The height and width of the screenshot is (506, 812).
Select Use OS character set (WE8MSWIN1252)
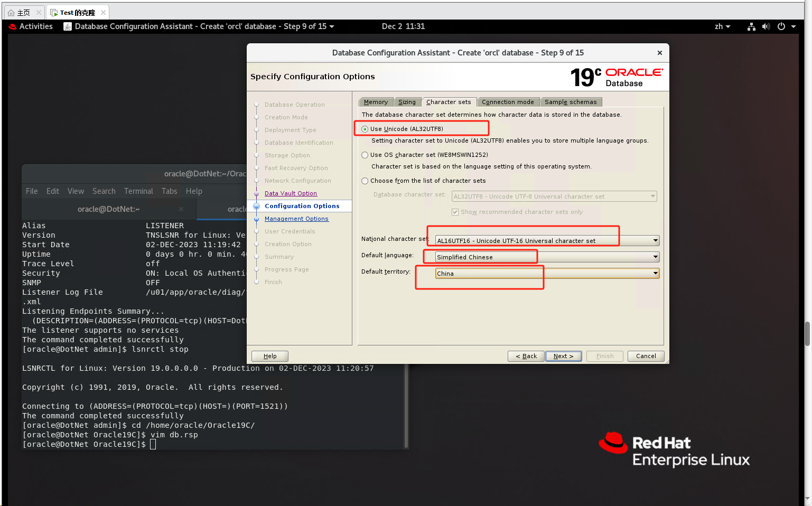pyautogui.click(x=365, y=155)
